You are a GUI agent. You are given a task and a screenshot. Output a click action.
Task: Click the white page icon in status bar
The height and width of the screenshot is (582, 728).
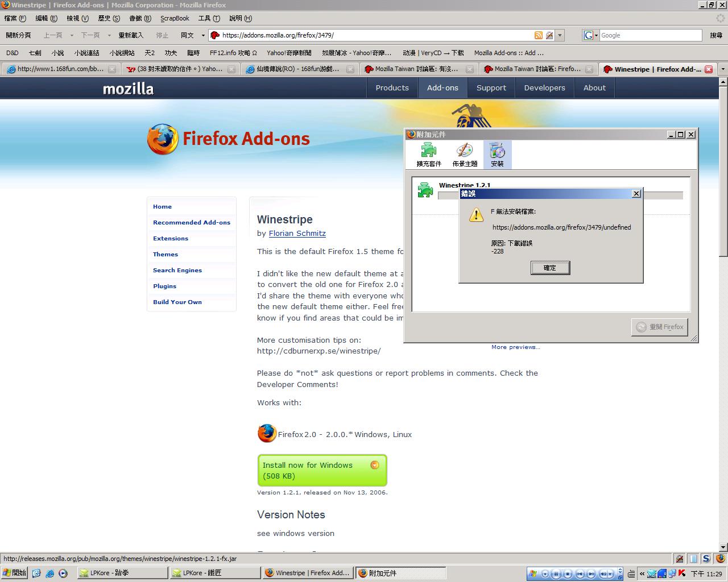[x=693, y=559]
